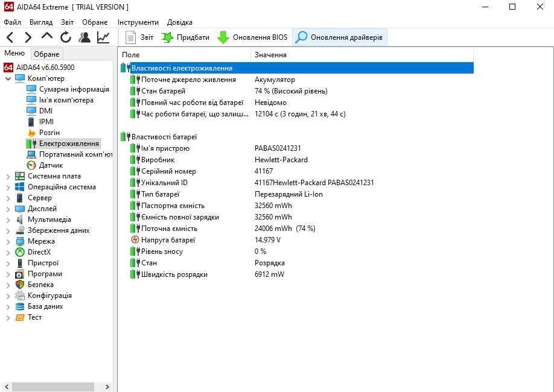Click Оновлення драйверів button
This screenshot has height=392, width=554.
(340, 37)
